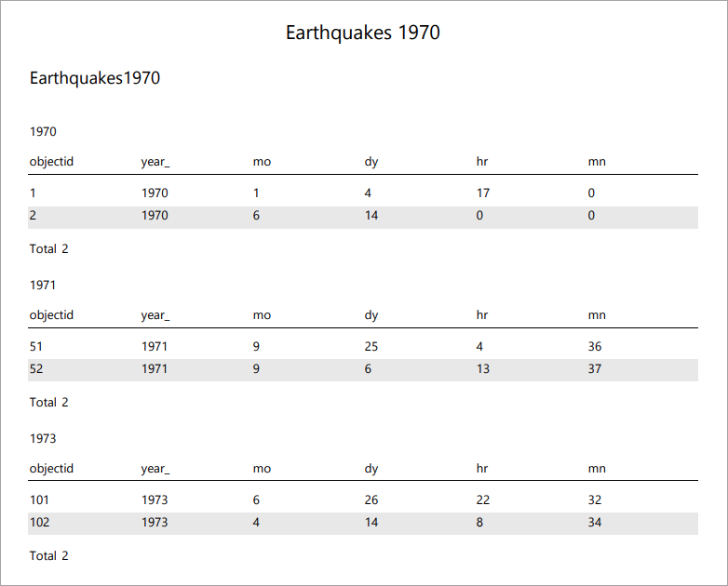Select the Earthquakes1970 subtitle text
The width and height of the screenshot is (728, 586).
pos(95,78)
